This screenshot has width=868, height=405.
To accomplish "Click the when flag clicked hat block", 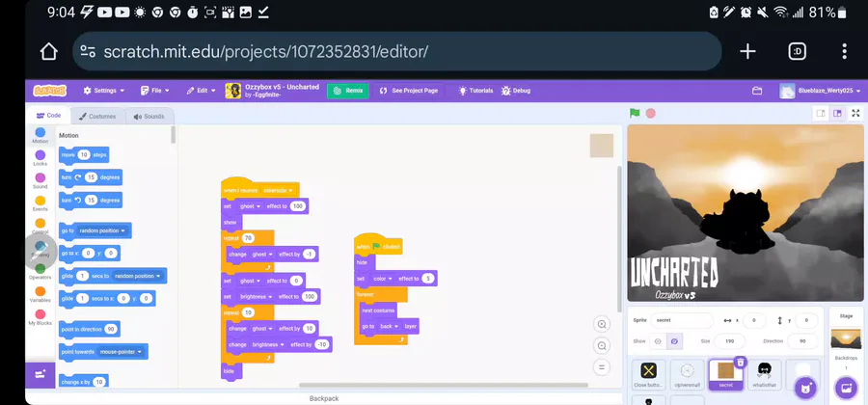I will [378, 245].
